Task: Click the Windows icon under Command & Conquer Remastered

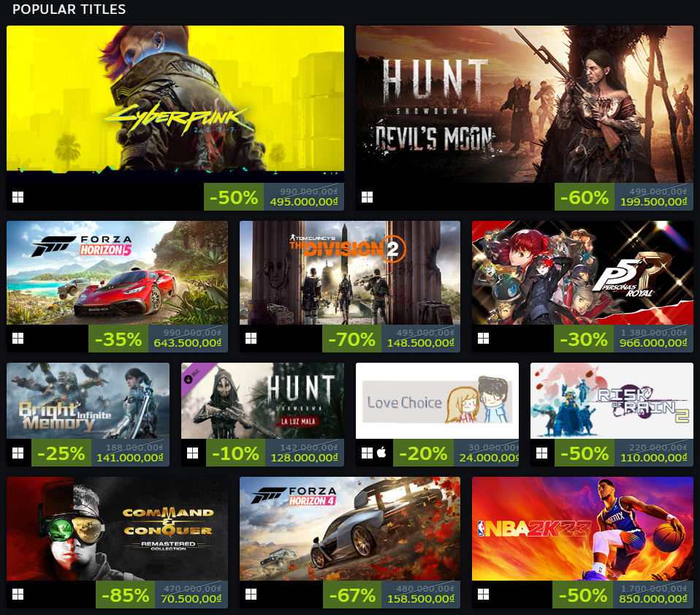Action: pos(18,594)
